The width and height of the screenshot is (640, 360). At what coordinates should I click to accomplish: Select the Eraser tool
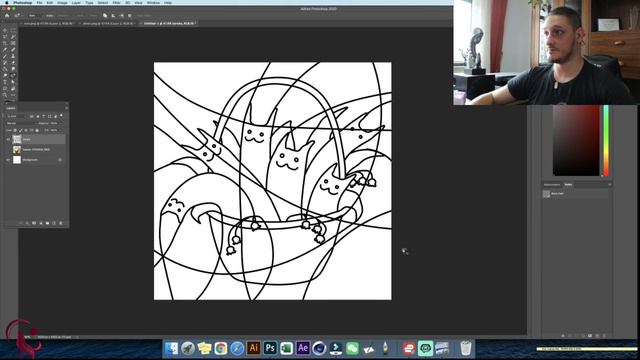coord(13,62)
